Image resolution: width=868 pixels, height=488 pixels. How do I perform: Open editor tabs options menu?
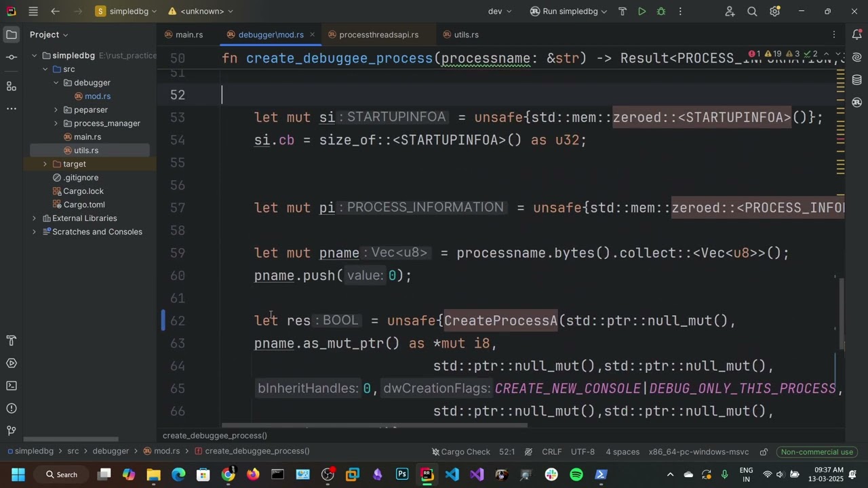[834, 35]
